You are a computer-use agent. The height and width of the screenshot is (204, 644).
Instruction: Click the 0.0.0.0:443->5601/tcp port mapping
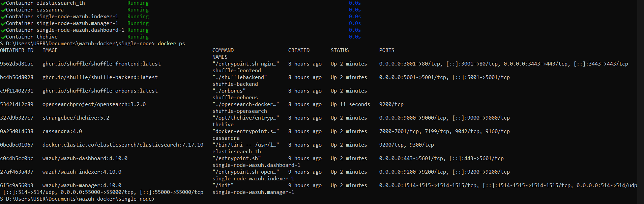click(x=411, y=158)
